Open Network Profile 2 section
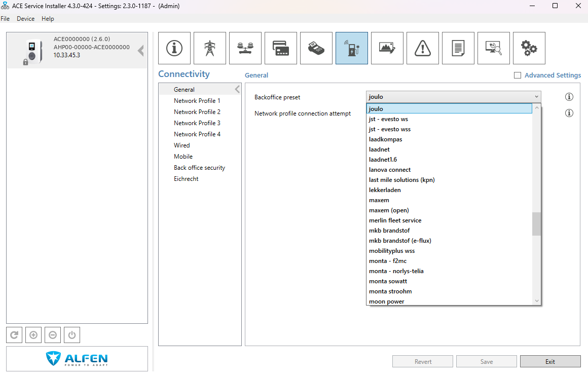 tap(197, 111)
